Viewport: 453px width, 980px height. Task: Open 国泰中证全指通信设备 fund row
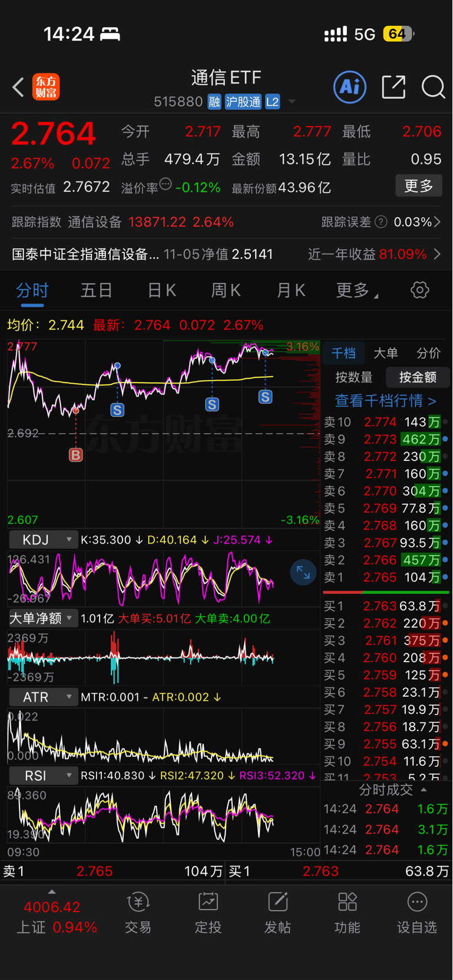[x=143, y=254]
